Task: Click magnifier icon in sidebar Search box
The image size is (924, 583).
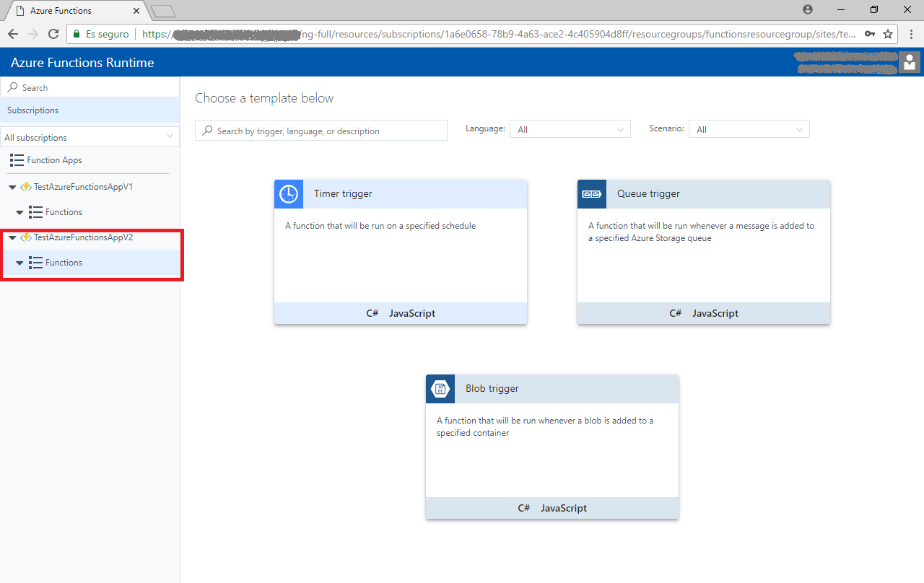Action: 12,87
